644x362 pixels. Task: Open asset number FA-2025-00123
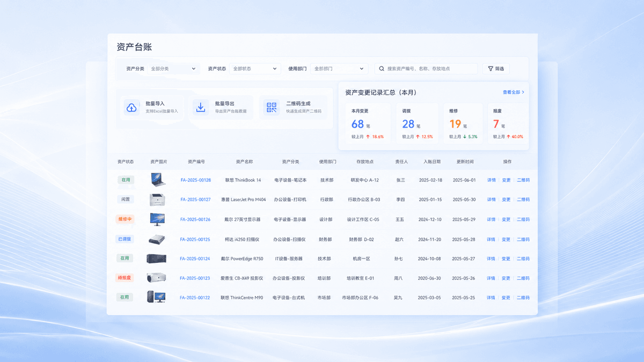195,278
